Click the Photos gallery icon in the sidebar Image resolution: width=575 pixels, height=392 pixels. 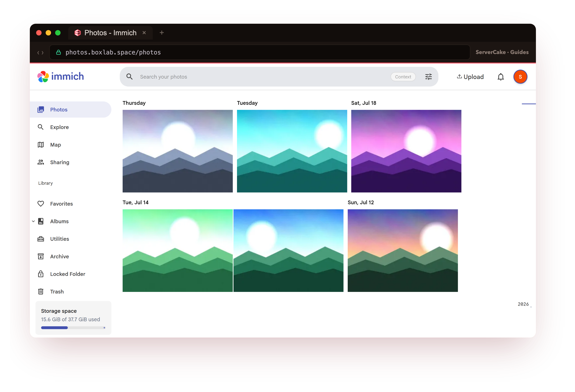click(41, 110)
